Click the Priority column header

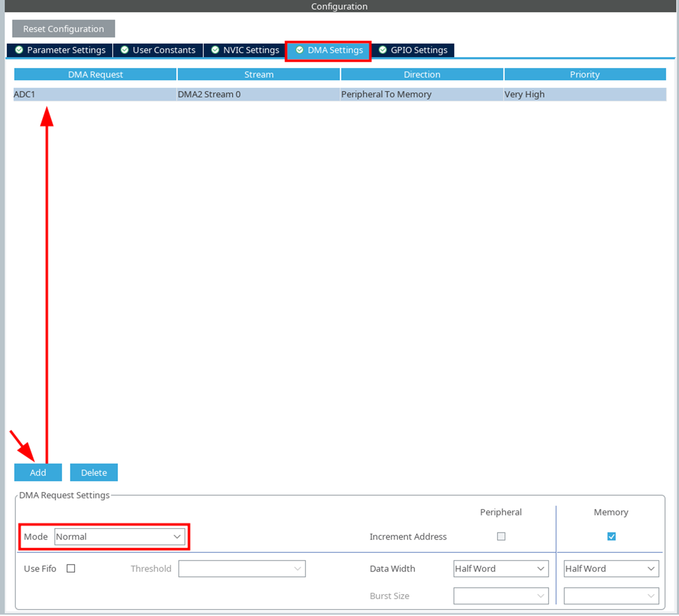(x=584, y=75)
